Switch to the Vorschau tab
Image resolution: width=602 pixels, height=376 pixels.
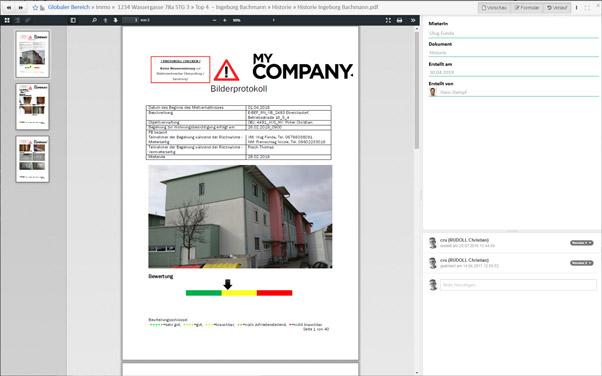coord(494,8)
